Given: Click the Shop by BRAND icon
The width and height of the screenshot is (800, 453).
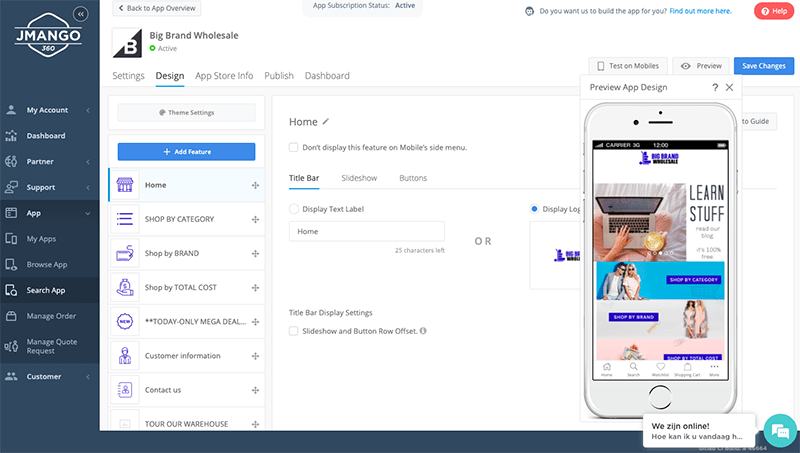Looking at the screenshot, I should [124, 253].
